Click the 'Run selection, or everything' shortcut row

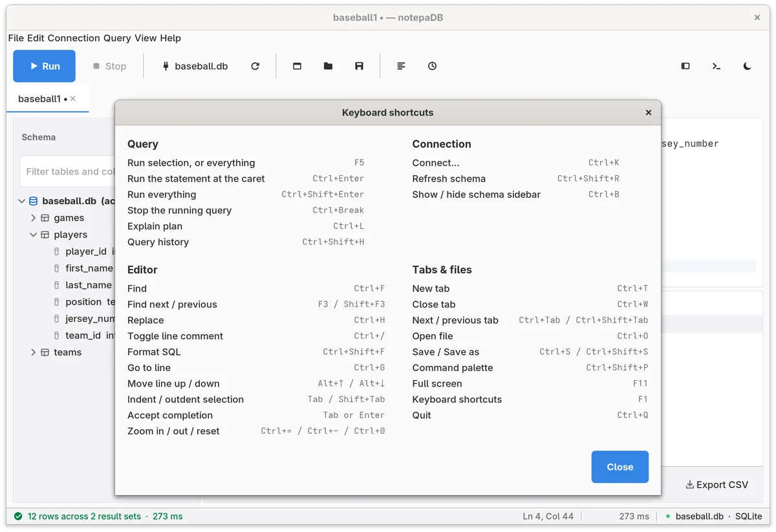tap(246, 163)
